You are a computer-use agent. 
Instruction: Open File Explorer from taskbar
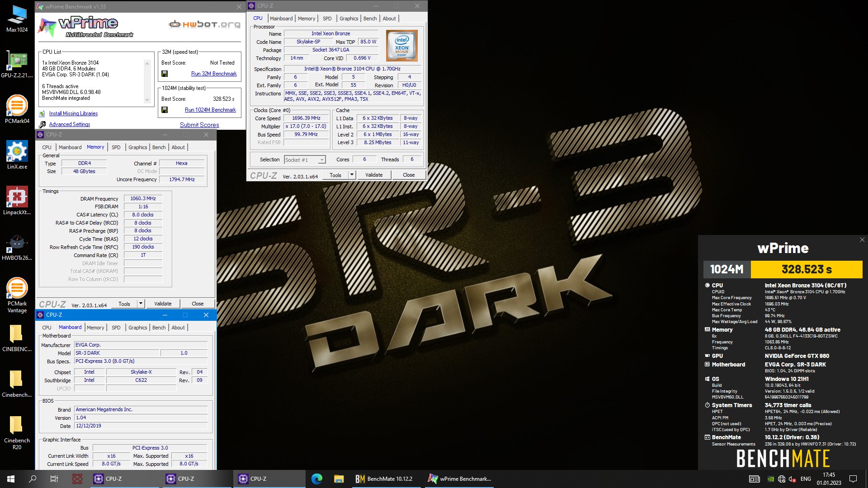click(339, 479)
